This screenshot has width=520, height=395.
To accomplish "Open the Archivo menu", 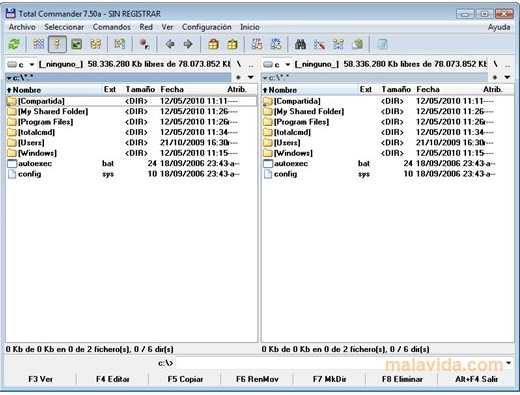I will coord(22,27).
